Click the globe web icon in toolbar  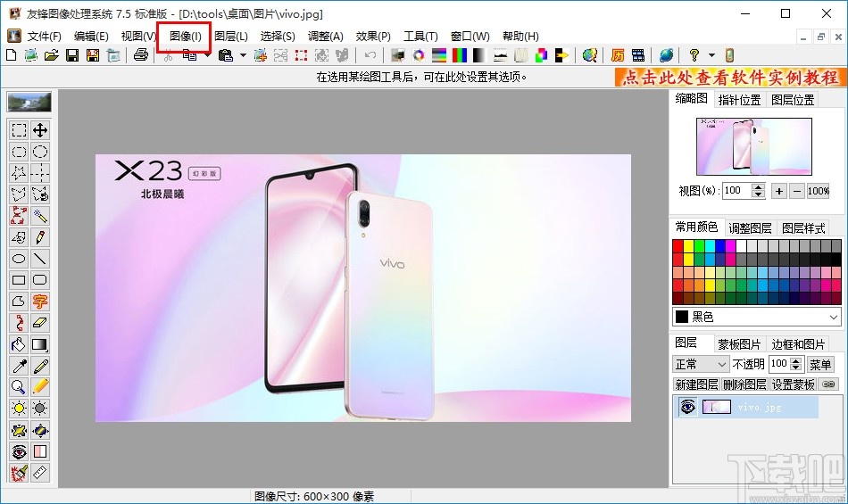pyautogui.click(x=666, y=55)
